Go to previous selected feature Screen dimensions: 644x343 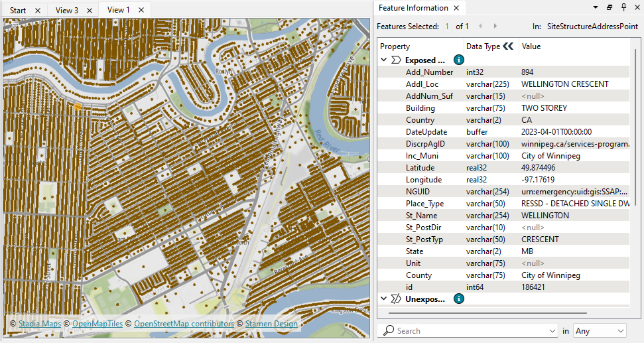(480, 27)
